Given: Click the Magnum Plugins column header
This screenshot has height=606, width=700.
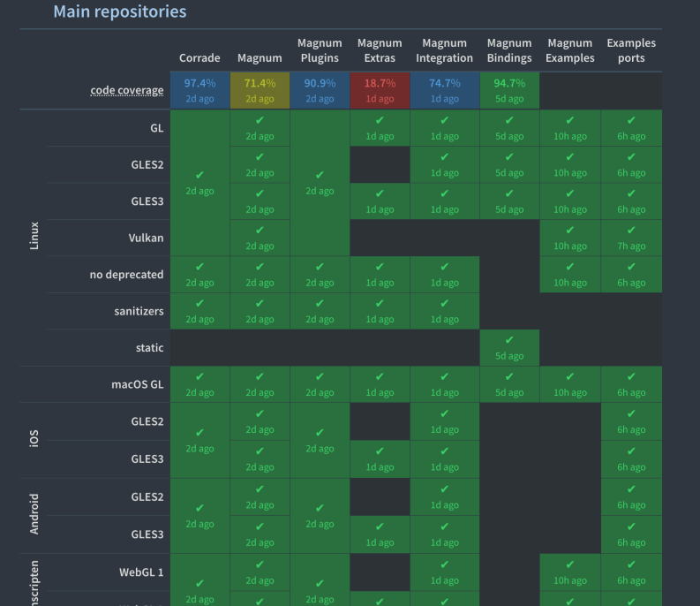Looking at the screenshot, I should tap(320, 50).
